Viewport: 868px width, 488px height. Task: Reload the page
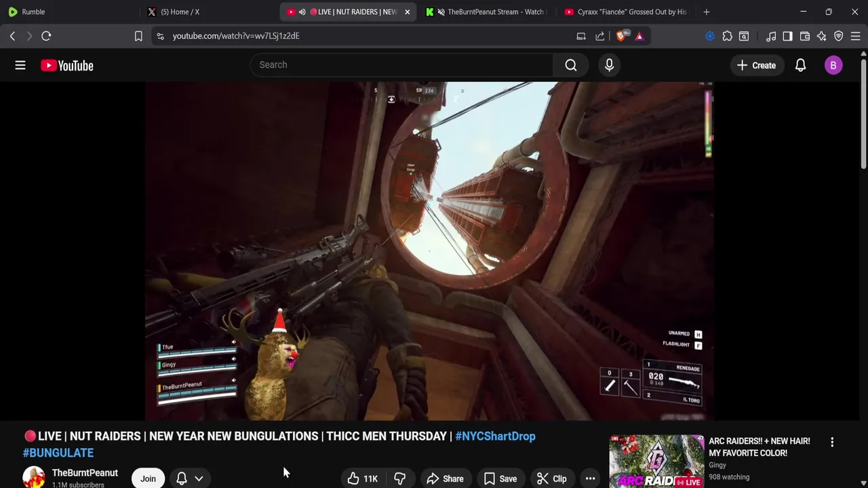[x=46, y=36]
